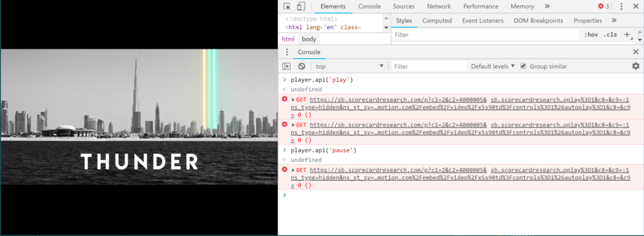The image size is (644, 236).
Task: Click the first error's red cross icon
Action: coord(285,99)
